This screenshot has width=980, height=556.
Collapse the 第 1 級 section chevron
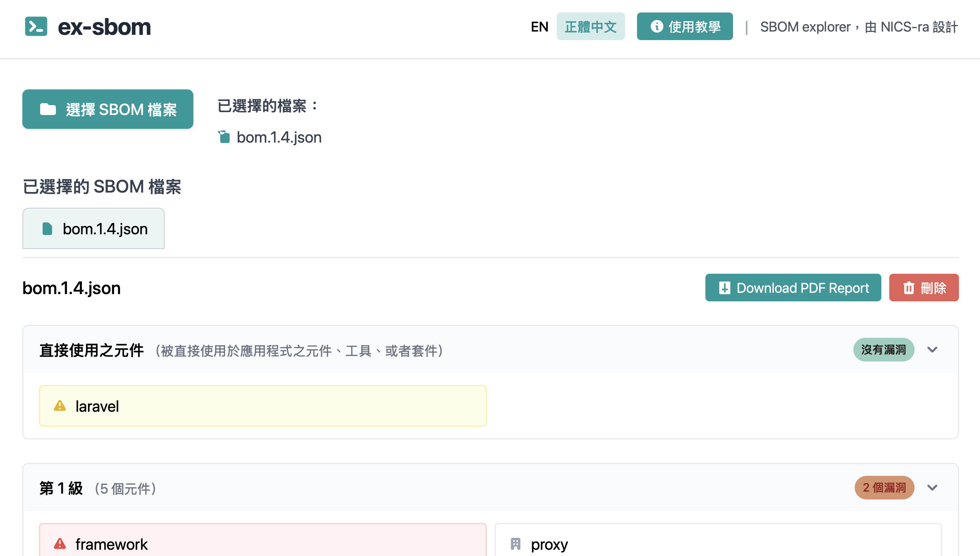pyautogui.click(x=932, y=488)
